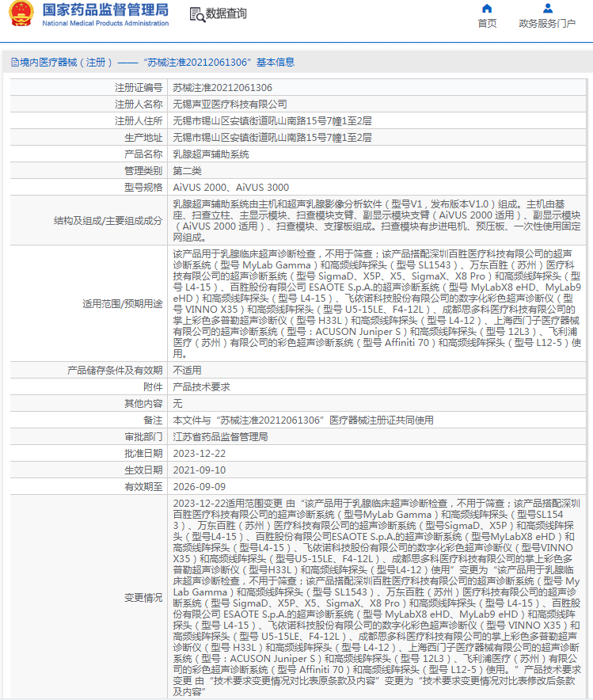This screenshot has height=700, width=593.
Task: Go to 首页 link text
Action: [487, 24]
